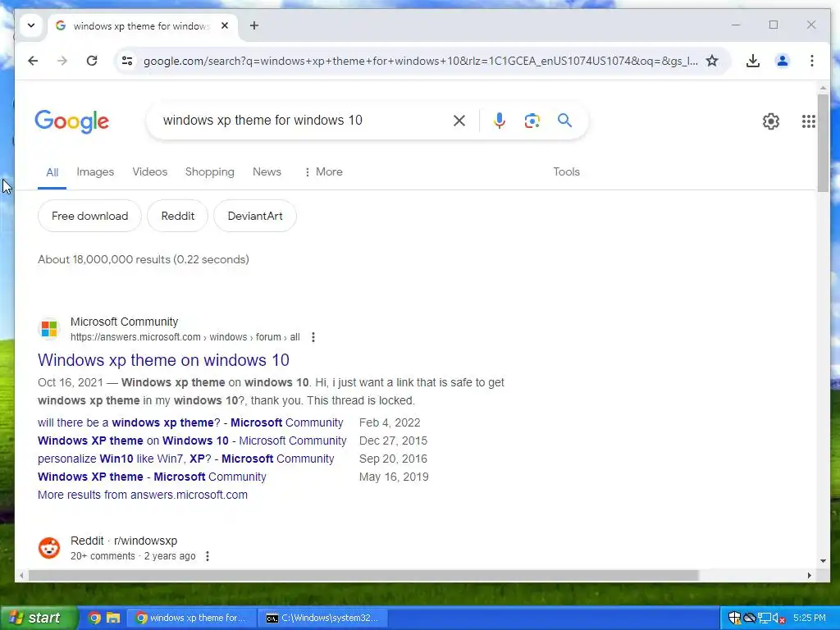Go to Google homepage via logo
The height and width of the screenshot is (630, 840).
pyautogui.click(x=72, y=121)
